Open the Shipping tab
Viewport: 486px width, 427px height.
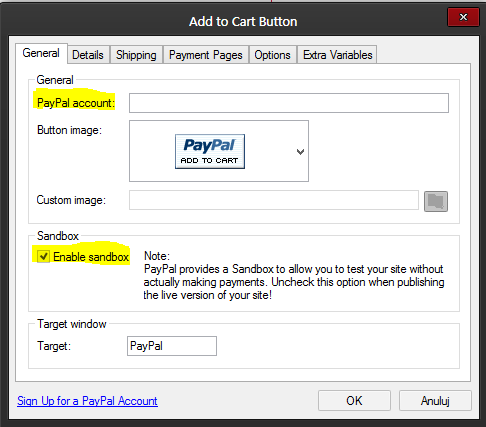pyautogui.click(x=136, y=55)
